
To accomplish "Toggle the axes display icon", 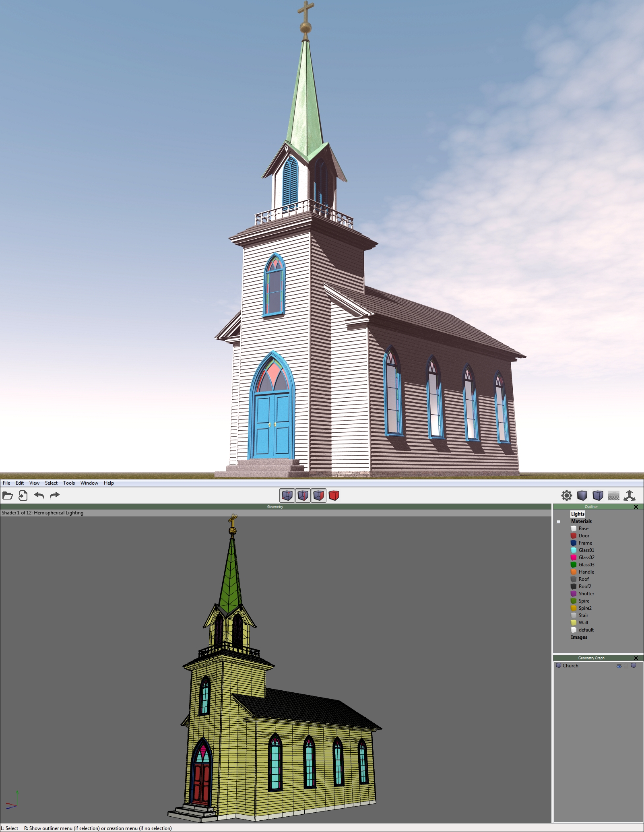I will pos(630,495).
